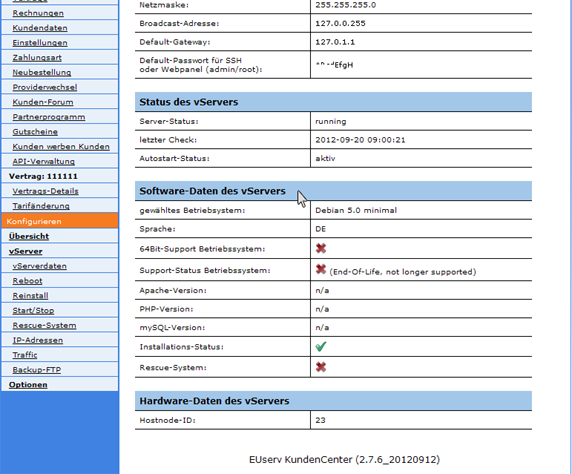Viewport: 572px width, 474px height.
Task: Go to Einstellungen
Action: 40,43
